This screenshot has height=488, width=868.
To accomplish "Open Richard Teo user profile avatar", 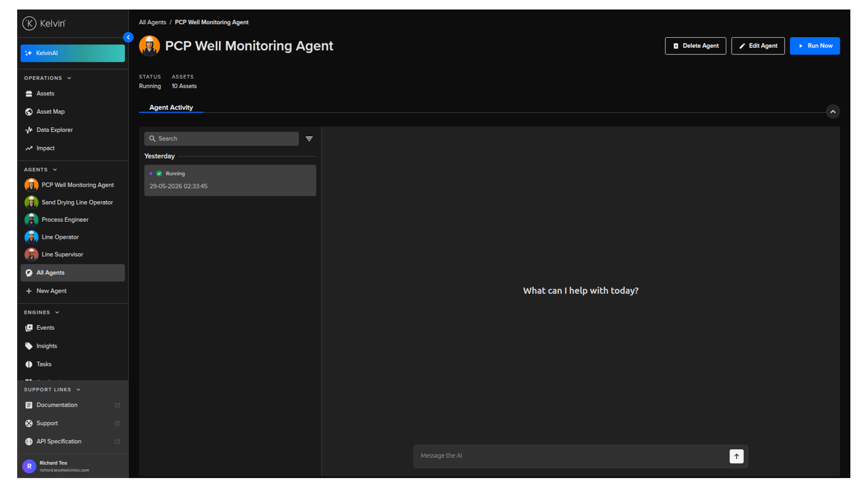I will click(x=29, y=466).
